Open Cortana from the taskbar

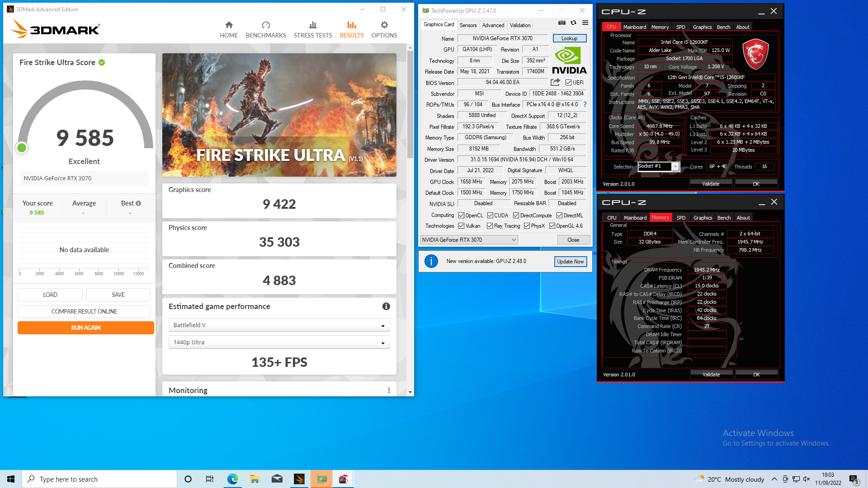click(x=188, y=479)
